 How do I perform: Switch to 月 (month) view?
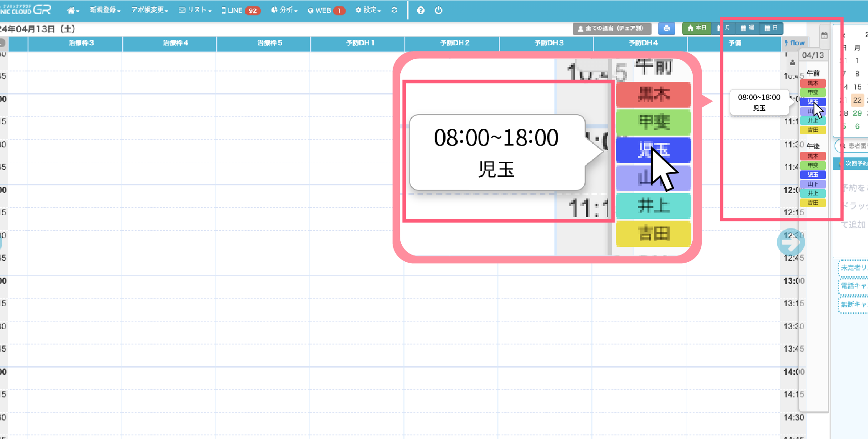723,28
